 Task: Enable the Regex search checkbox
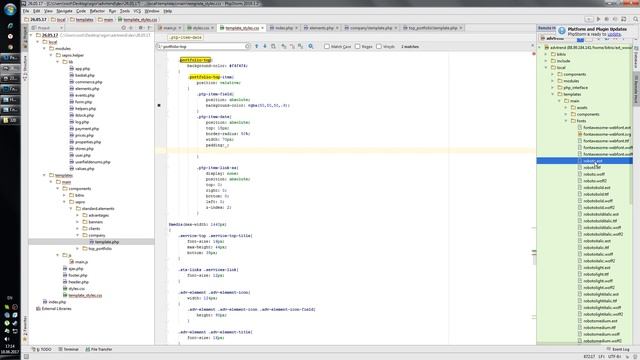pyautogui.click(x=358, y=47)
